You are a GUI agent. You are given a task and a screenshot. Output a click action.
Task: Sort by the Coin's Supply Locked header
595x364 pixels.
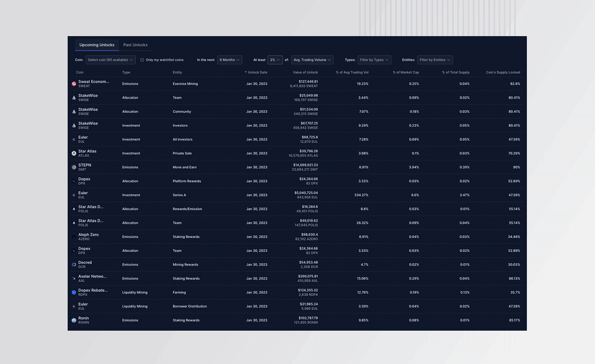pyautogui.click(x=503, y=72)
